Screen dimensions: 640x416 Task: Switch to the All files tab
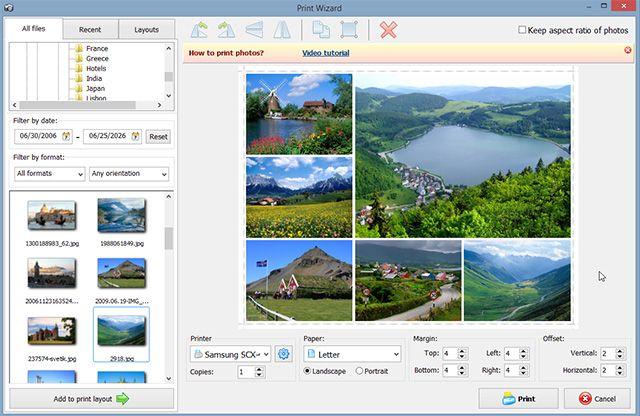(x=33, y=29)
